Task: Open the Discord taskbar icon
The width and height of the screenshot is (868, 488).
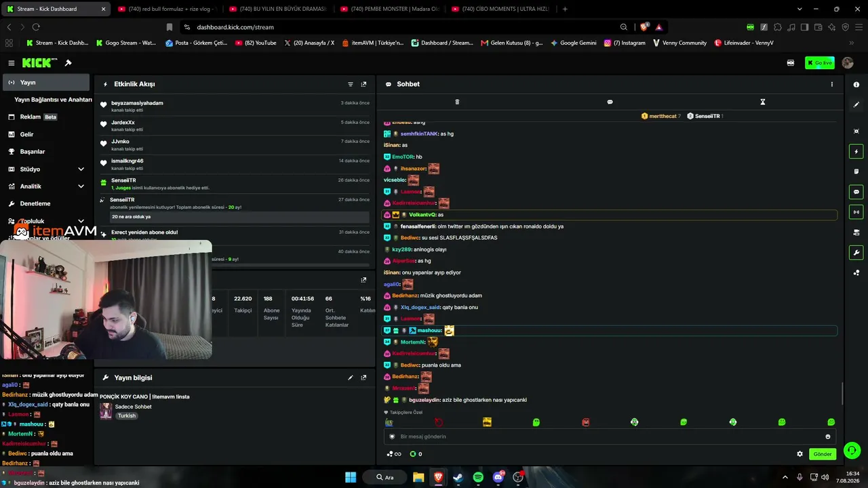Action: click(498, 477)
